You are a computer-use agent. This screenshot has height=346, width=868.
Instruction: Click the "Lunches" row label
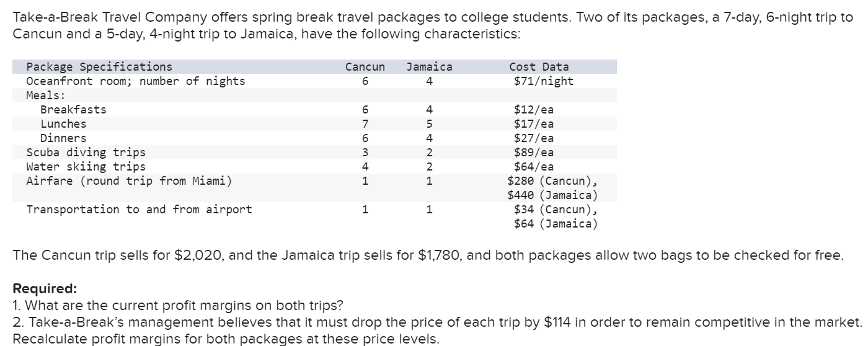(63, 124)
